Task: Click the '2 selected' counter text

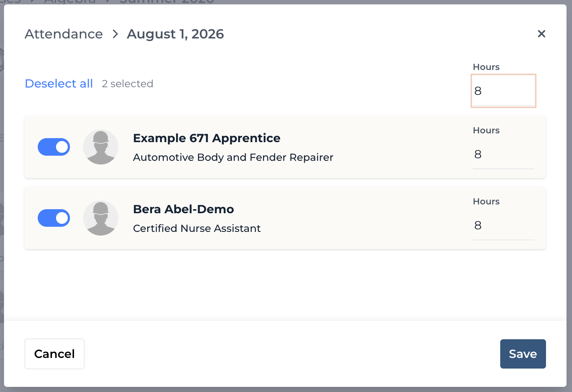Action: click(x=127, y=84)
